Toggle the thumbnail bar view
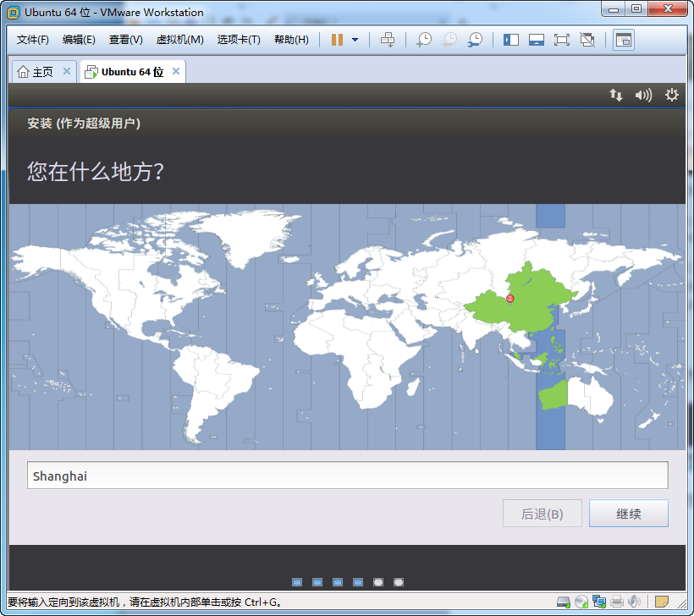694x616 pixels. click(x=537, y=40)
